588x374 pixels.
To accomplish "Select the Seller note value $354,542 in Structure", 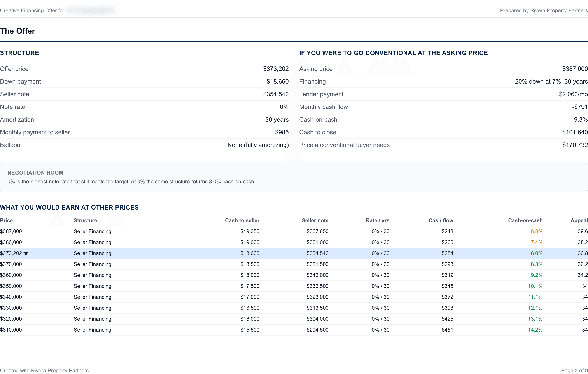I will click(x=276, y=94).
